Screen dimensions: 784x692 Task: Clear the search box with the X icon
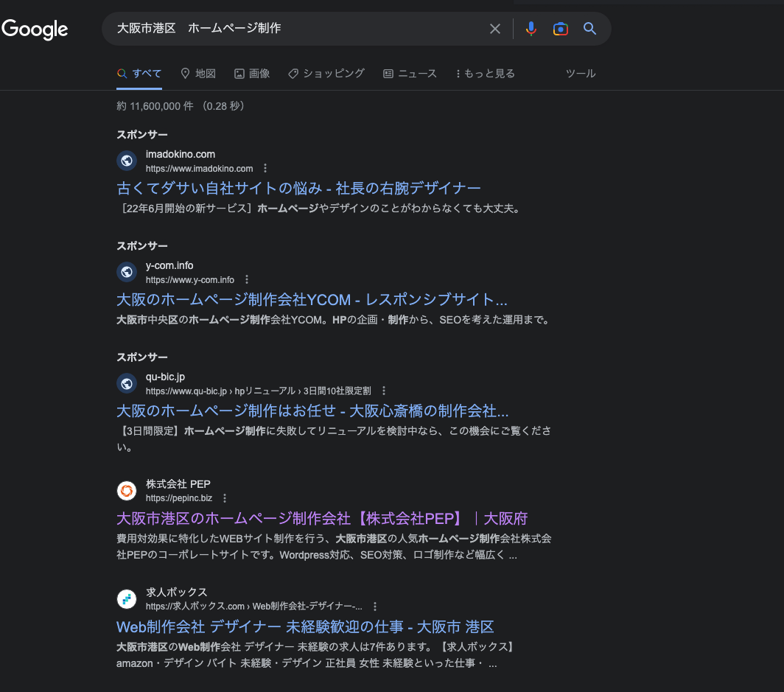click(x=494, y=29)
